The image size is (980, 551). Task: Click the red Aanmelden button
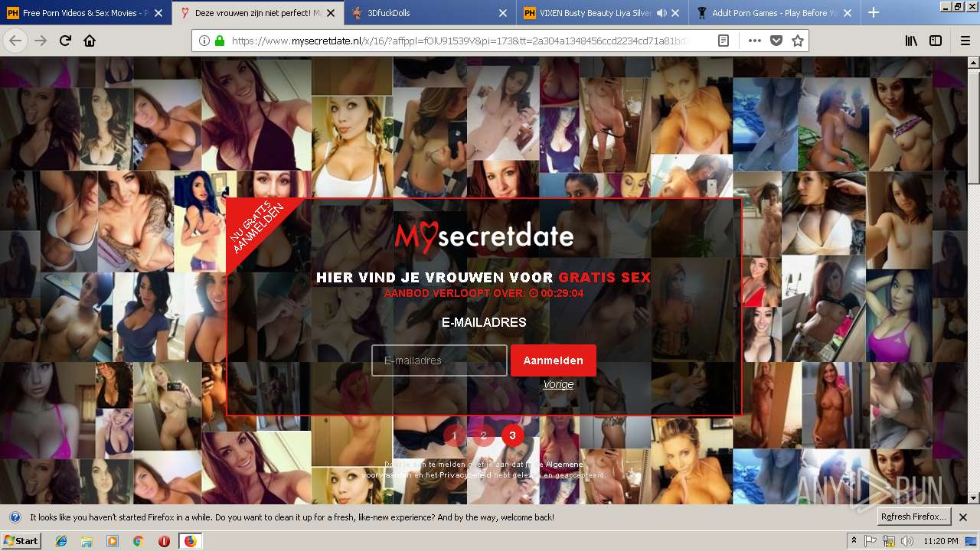click(554, 360)
